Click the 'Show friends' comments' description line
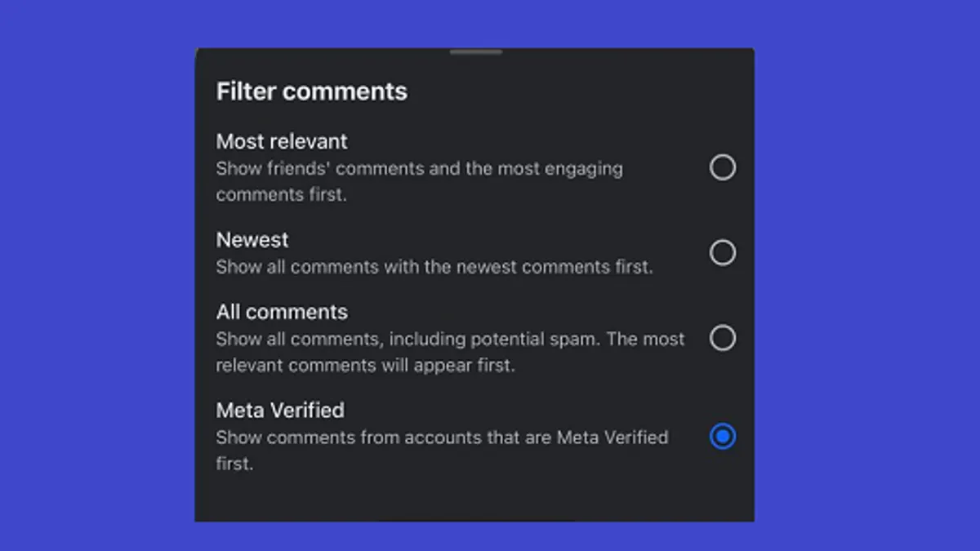This screenshot has height=551, width=980. tap(419, 169)
